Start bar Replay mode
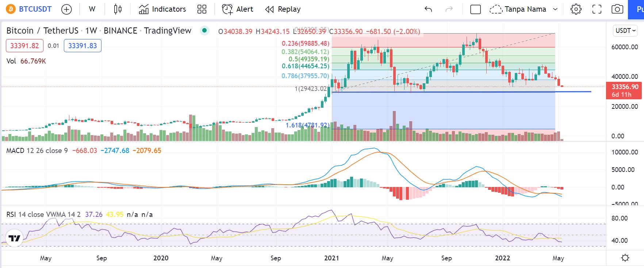 pos(283,9)
